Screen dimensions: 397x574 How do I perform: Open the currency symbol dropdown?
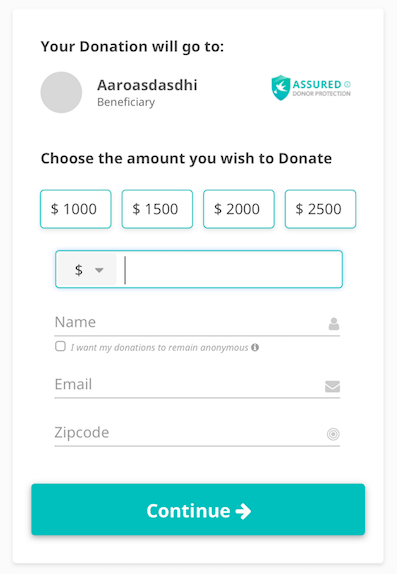87,270
